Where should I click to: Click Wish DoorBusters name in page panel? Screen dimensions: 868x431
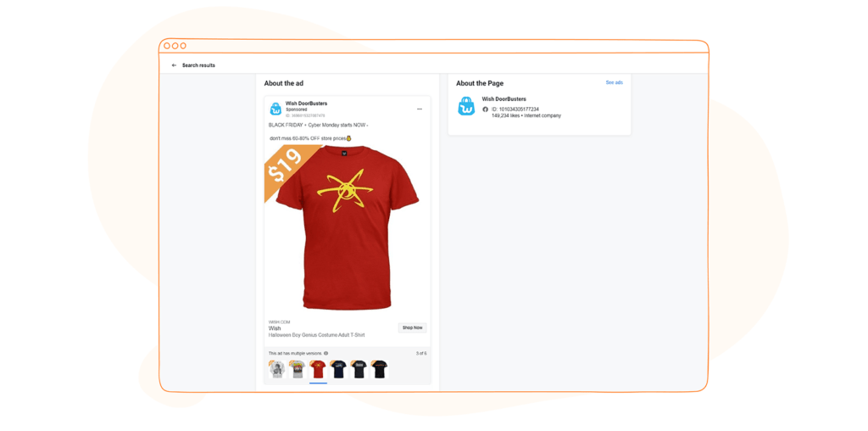pyautogui.click(x=504, y=99)
